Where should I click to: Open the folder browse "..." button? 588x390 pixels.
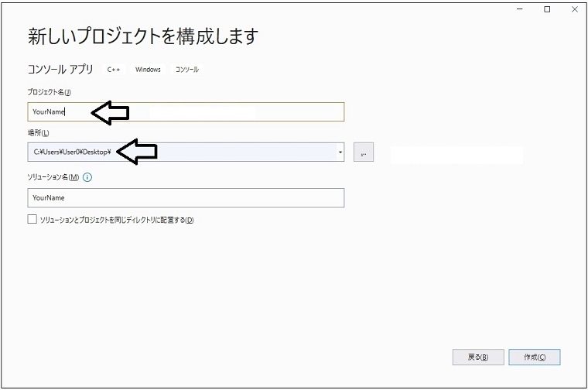pyautogui.click(x=364, y=152)
